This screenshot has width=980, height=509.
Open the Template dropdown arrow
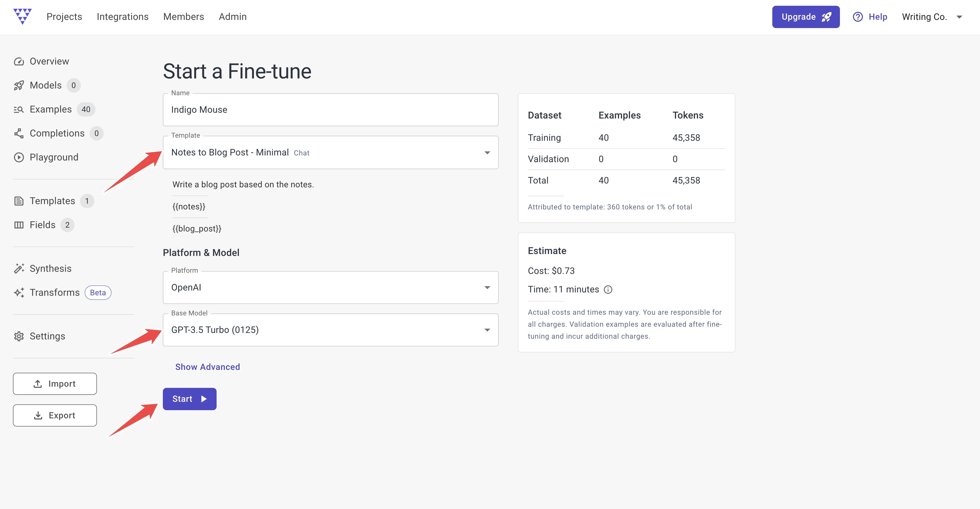487,153
